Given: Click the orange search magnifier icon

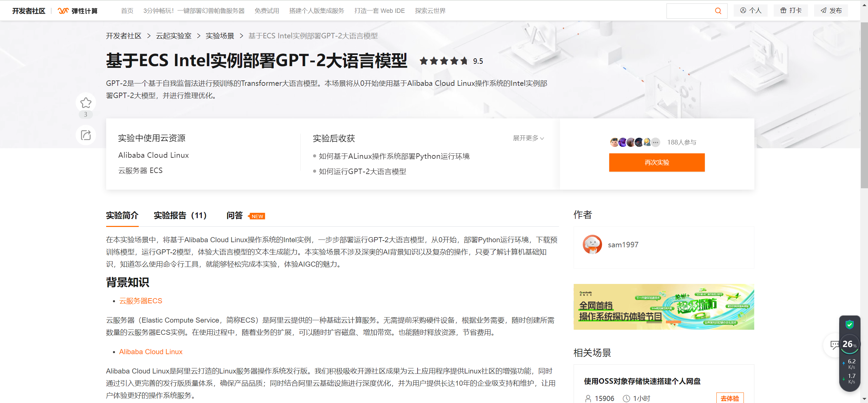Looking at the screenshot, I should tap(718, 11).
